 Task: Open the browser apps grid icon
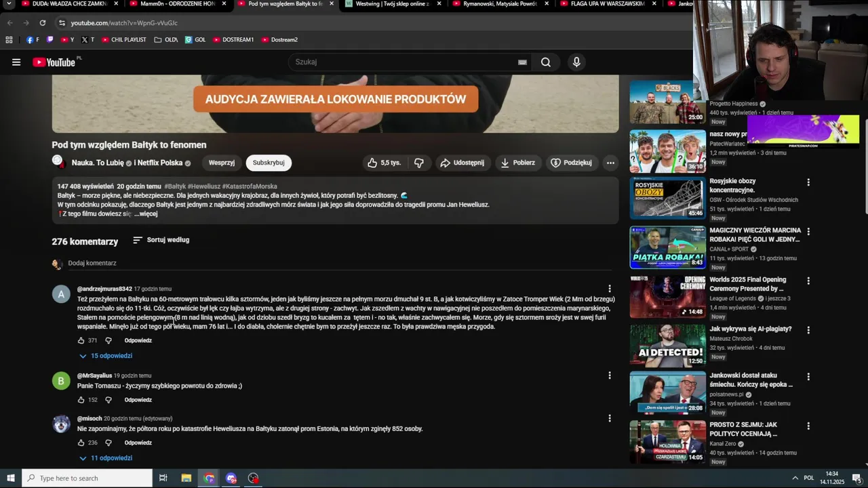pos(9,40)
